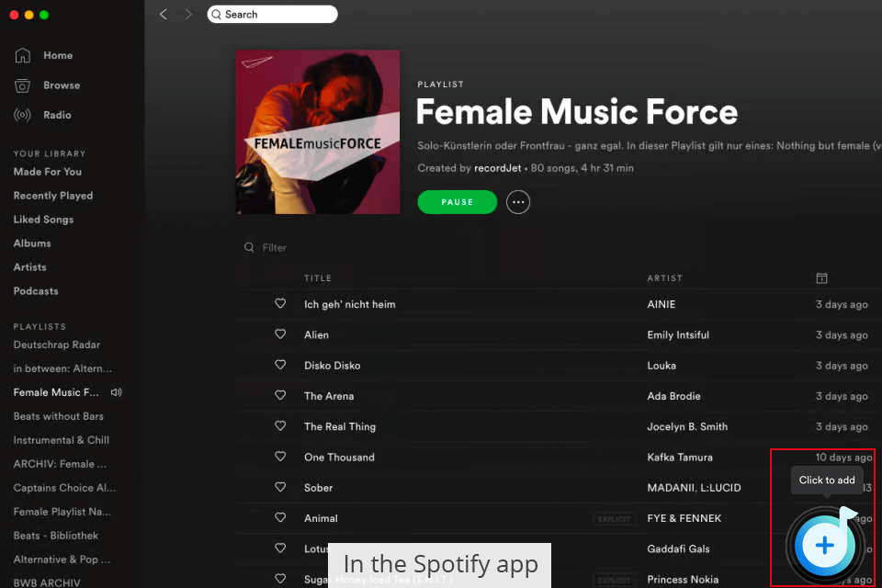Image resolution: width=882 pixels, height=588 pixels.
Task: Open Browse in the sidebar
Action: coord(62,85)
